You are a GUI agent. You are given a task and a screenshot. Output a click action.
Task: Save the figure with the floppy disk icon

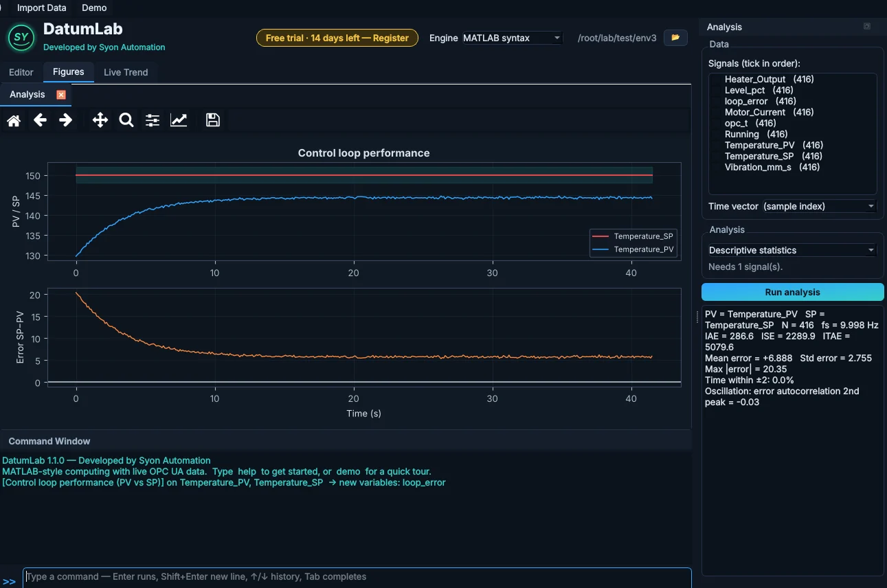(213, 120)
